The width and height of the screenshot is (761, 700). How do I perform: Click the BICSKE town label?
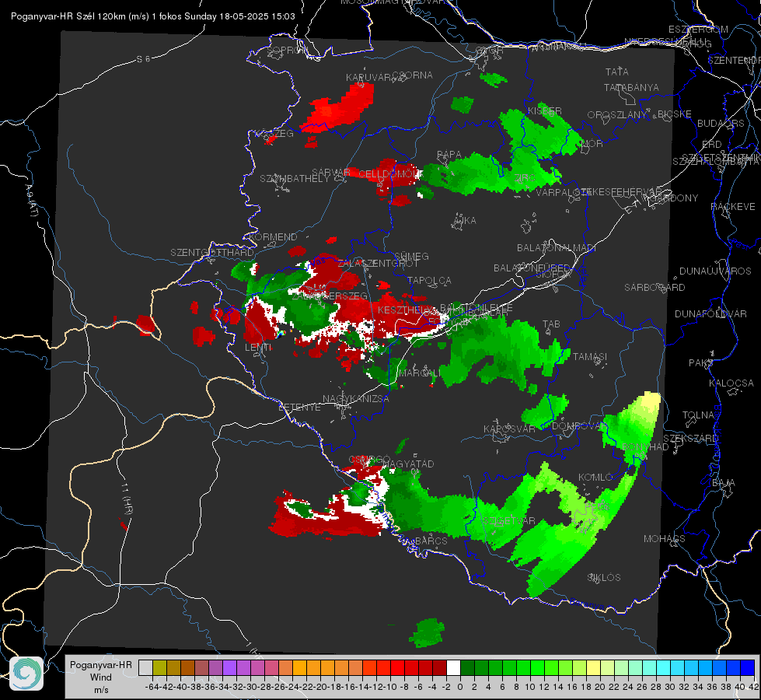pyautogui.click(x=674, y=114)
